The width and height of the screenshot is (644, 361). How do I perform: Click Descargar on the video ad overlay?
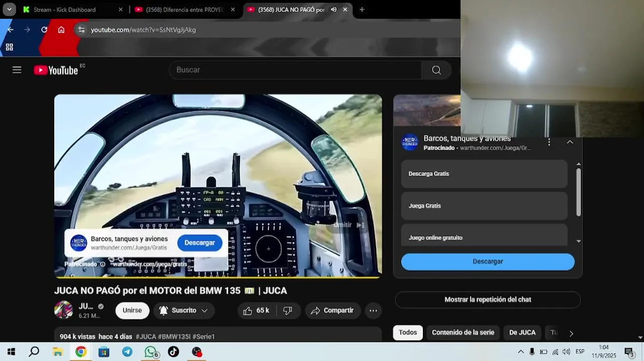(200, 243)
